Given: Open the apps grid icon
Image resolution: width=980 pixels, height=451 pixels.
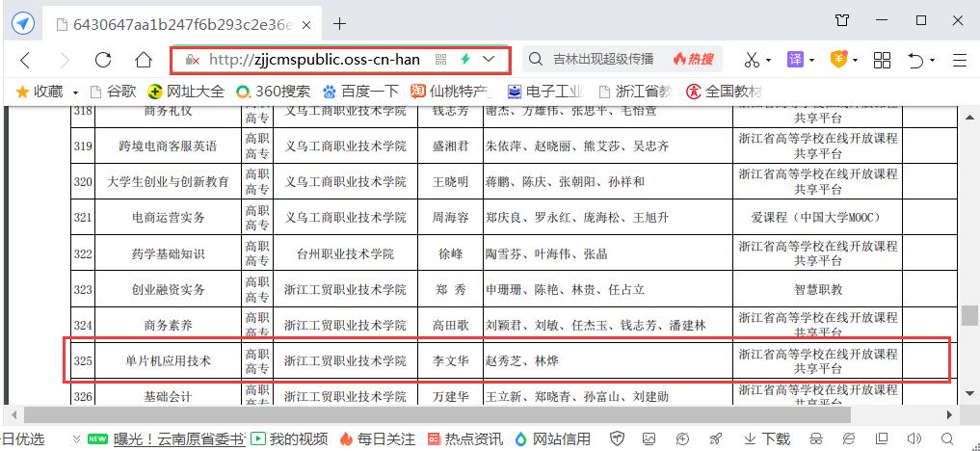Looking at the screenshot, I should 882,60.
